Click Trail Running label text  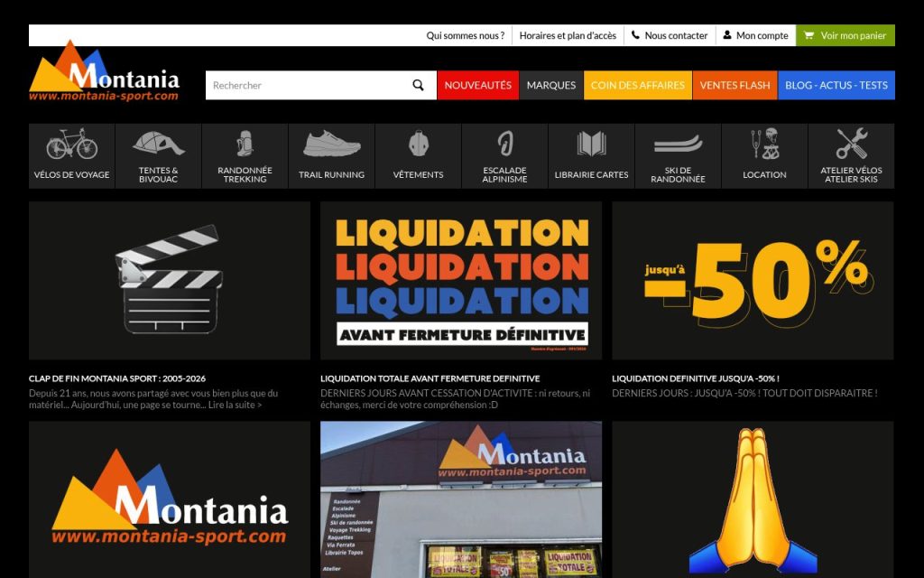tap(332, 174)
